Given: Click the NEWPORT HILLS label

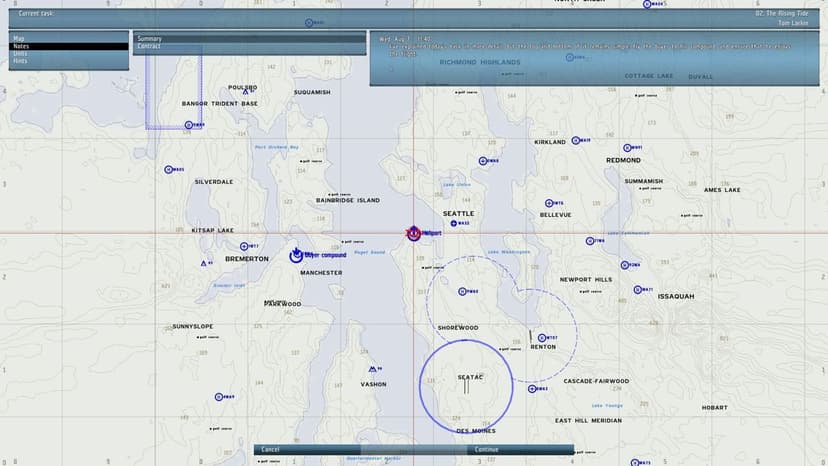Looking at the screenshot, I should (x=586, y=279).
